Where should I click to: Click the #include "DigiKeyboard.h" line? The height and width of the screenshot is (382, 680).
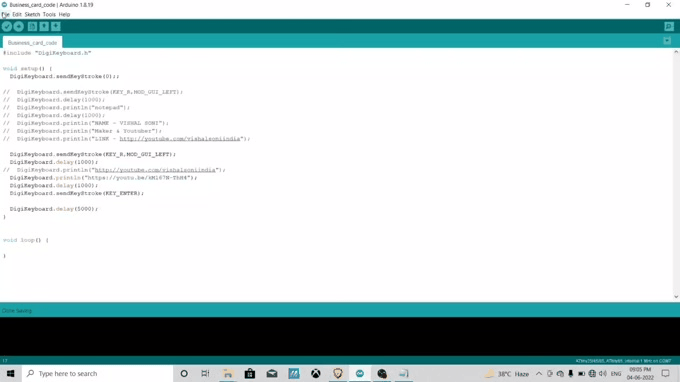tap(47, 53)
